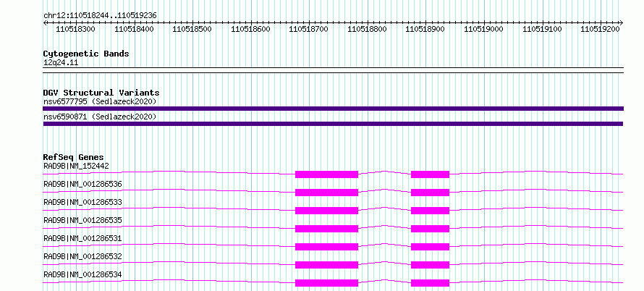Select the narrow exon of NM_001286536

[430, 193]
